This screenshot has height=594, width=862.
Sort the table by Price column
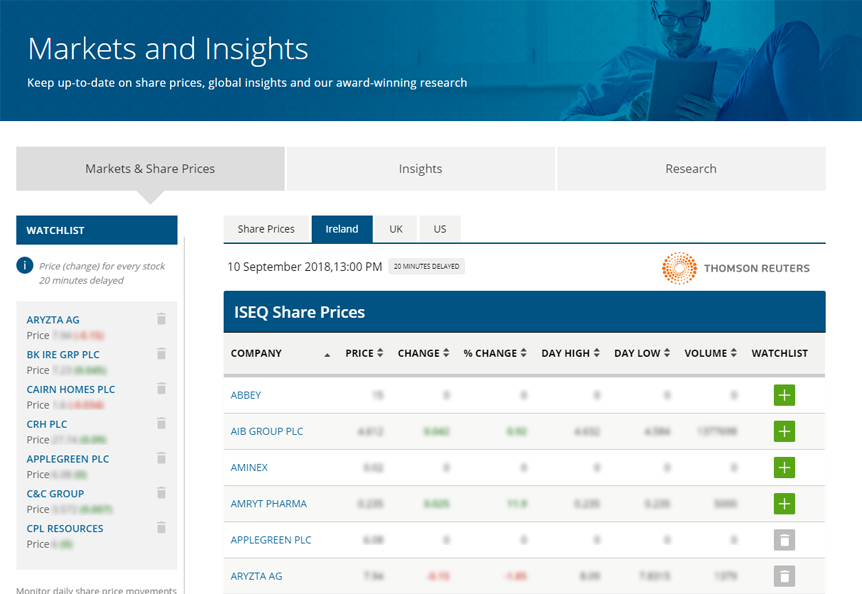364,353
